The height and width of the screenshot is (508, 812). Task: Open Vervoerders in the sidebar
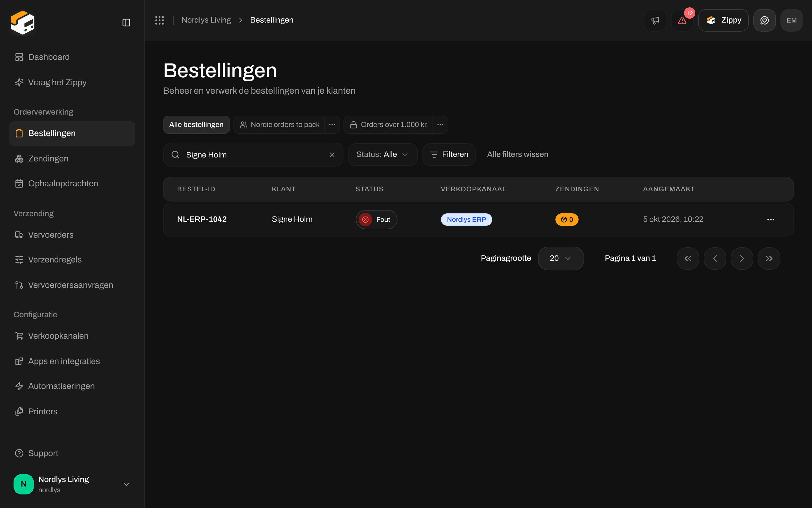coord(72,235)
